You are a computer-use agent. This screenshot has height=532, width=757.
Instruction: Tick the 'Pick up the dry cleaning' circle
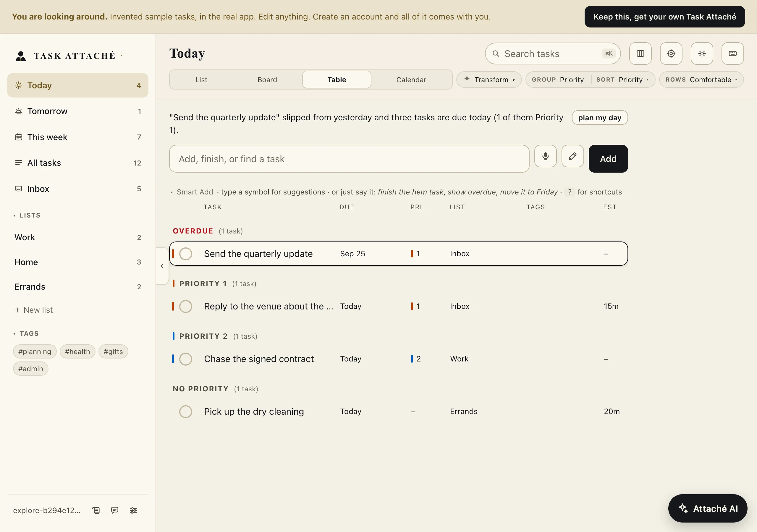[186, 411]
